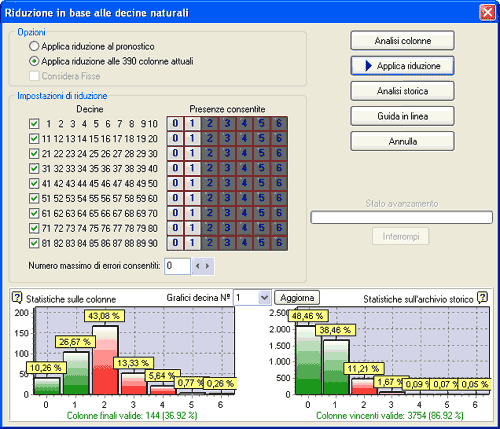The height and width of the screenshot is (429, 500).
Task: Uncheck the 1-10 decina checkbox
Action: 34,124
